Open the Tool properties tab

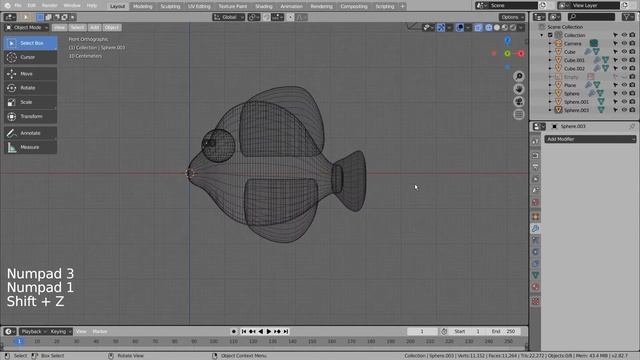[536, 141]
